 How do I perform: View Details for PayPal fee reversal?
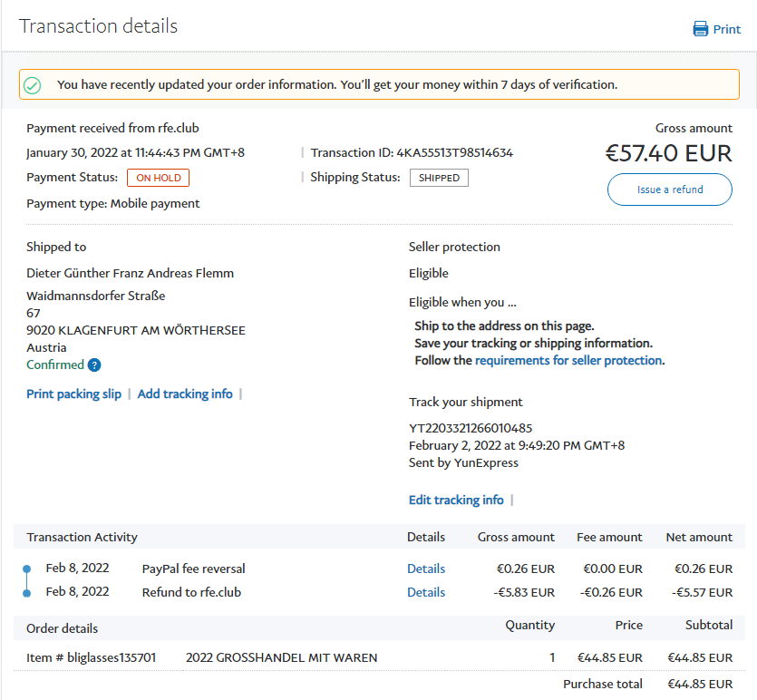coord(426,569)
